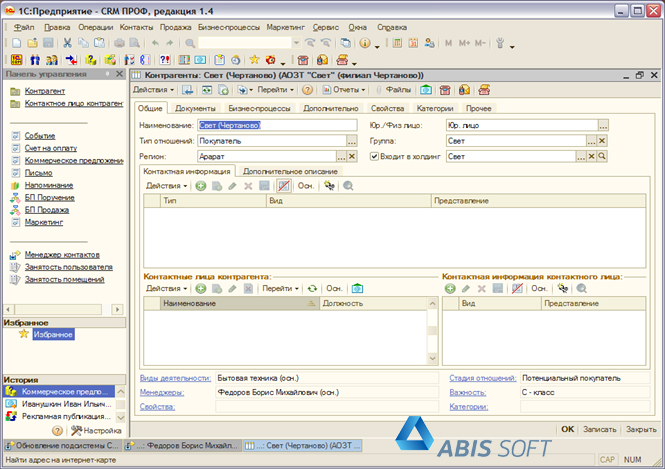Click the refresh icon in contact persons toolbar
The height and width of the screenshot is (469, 665).
tap(312, 288)
